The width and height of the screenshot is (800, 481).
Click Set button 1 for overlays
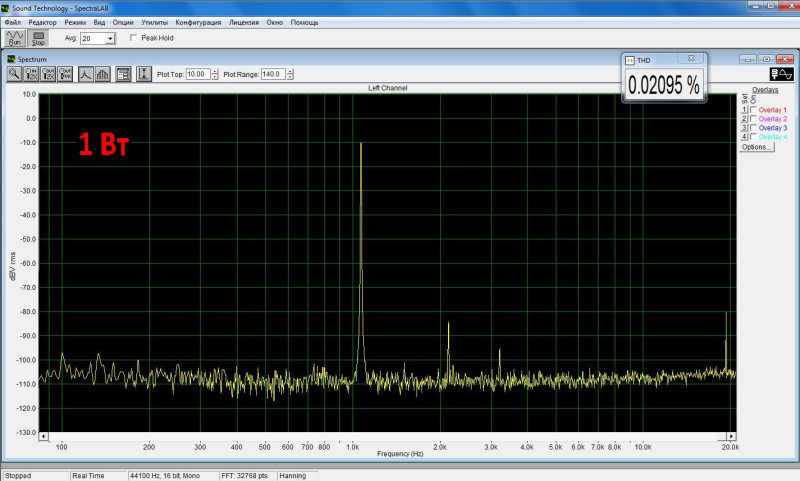(744, 110)
